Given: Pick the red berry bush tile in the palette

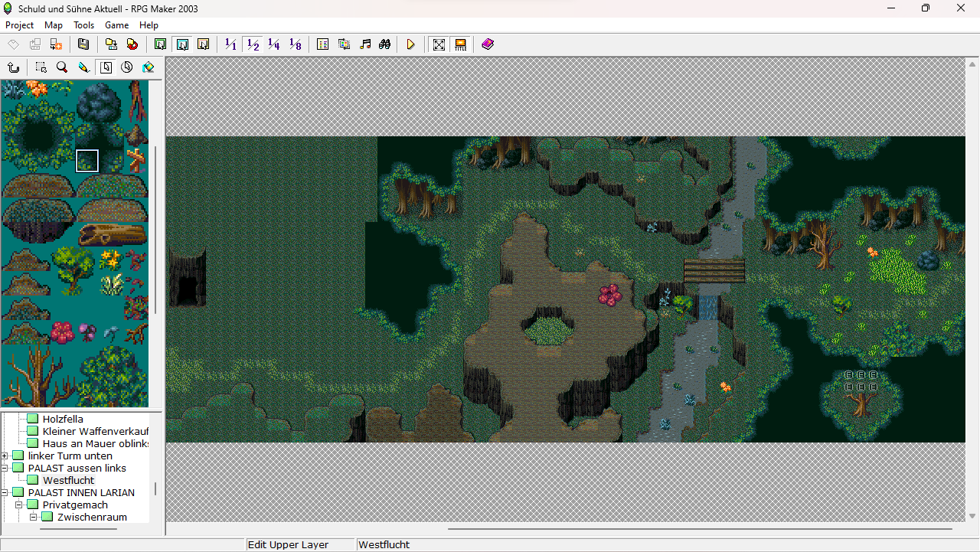Looking at the screenshot, I should click(x=63, y=332).
